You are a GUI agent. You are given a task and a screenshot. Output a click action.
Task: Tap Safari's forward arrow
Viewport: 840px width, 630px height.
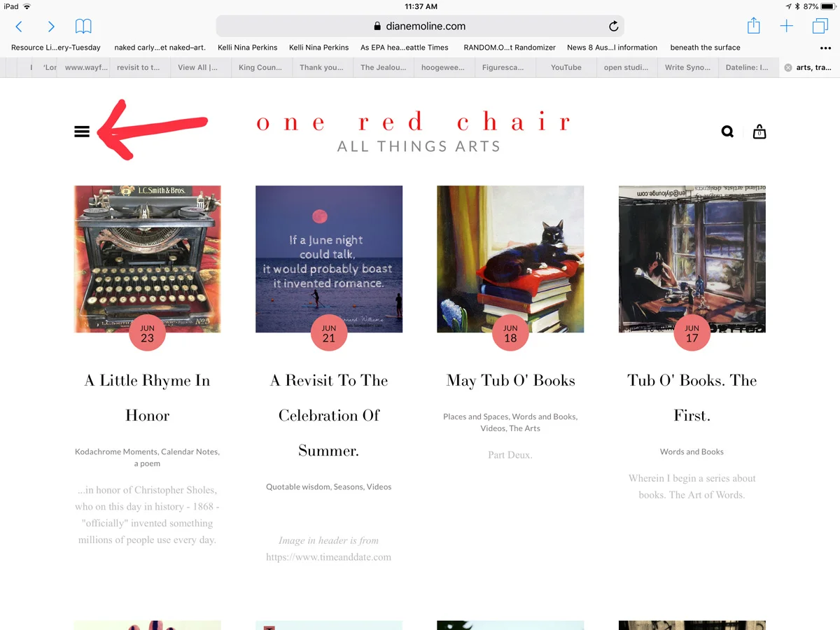tap(51, 27)
